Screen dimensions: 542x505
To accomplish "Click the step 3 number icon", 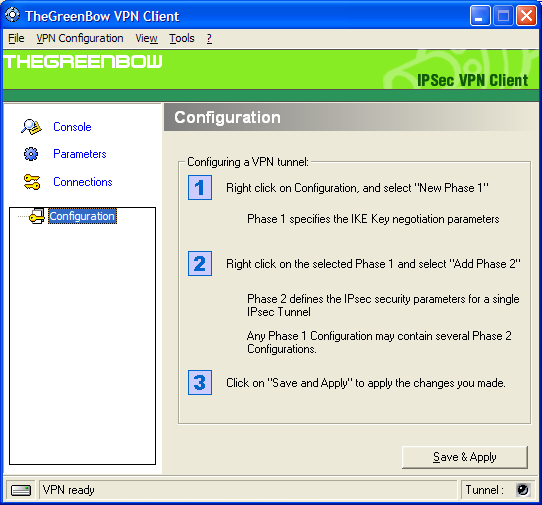I will (x=200, y=383).
